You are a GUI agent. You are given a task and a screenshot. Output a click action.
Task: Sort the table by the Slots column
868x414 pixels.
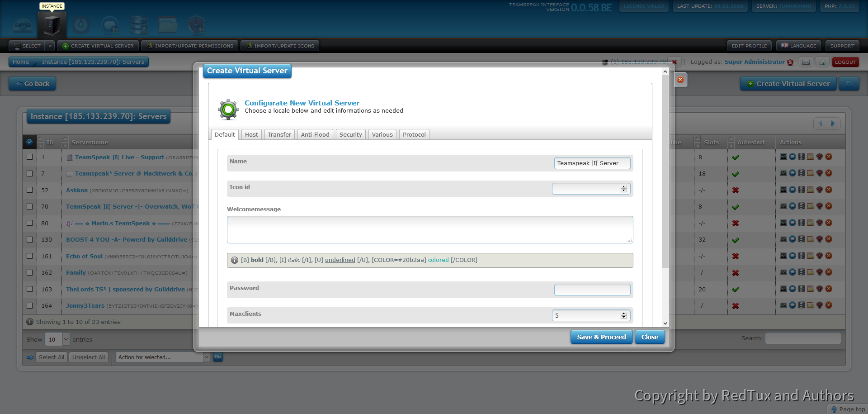tap(711, 142)
